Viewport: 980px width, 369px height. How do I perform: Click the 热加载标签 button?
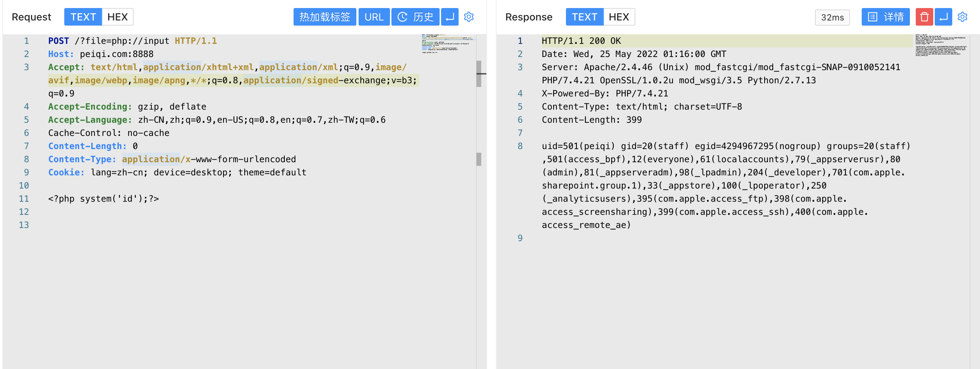tap(325, 17)
